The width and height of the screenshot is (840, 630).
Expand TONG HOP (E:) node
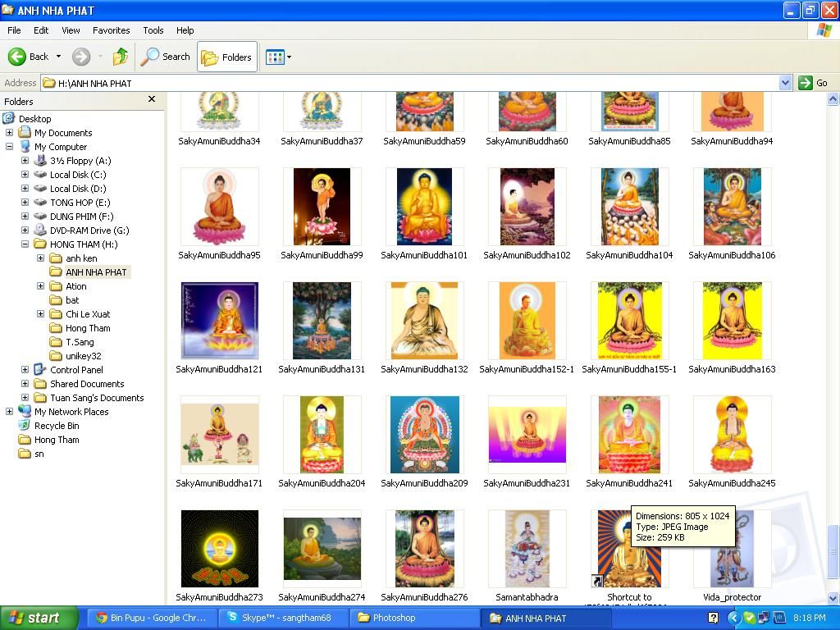coord(25,202)
